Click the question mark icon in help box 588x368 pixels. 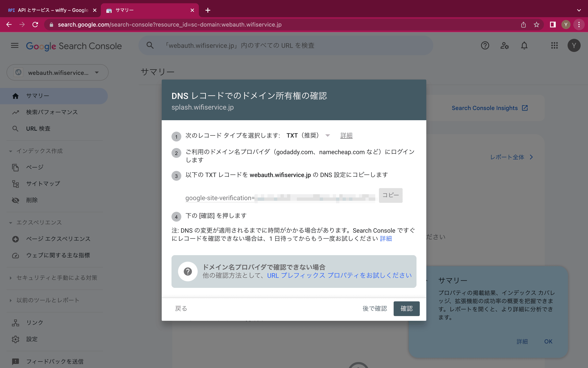(188, 271)
